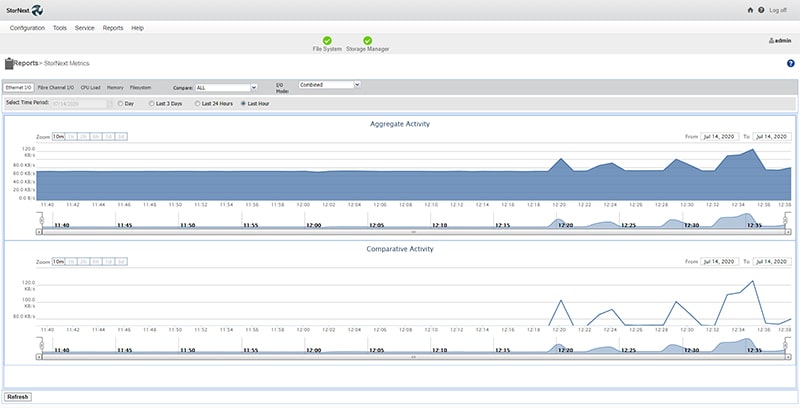Switch to the Fibre Channel I/O tab

tap(54, 88)
